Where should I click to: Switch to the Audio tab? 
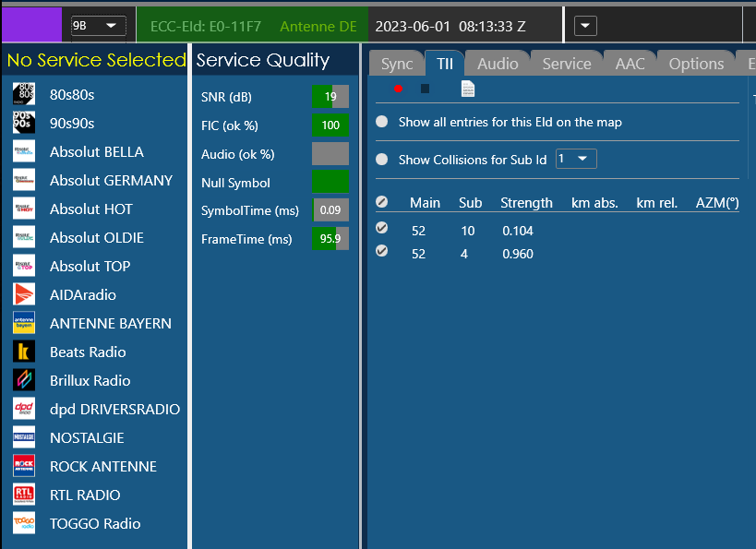(x=498, y=64)
